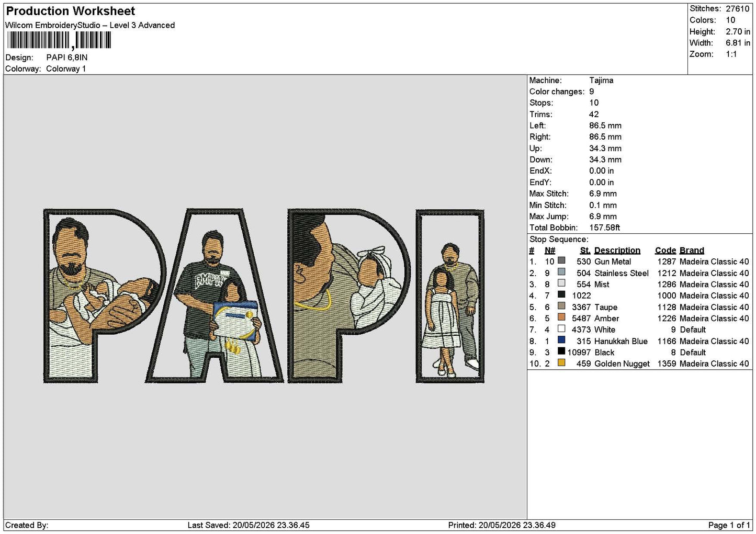The image size is (756, 534).
Task: Click the Amber color swatch
Action: [561, 317]
